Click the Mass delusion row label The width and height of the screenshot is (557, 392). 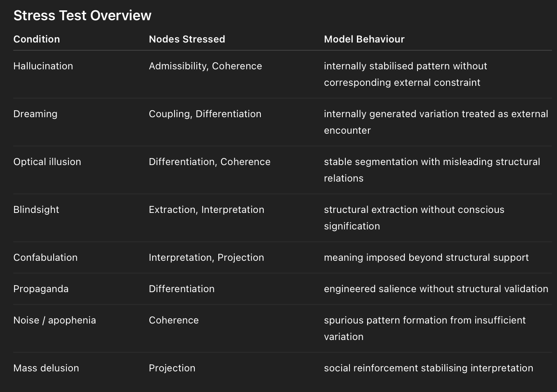click(46, 368)
